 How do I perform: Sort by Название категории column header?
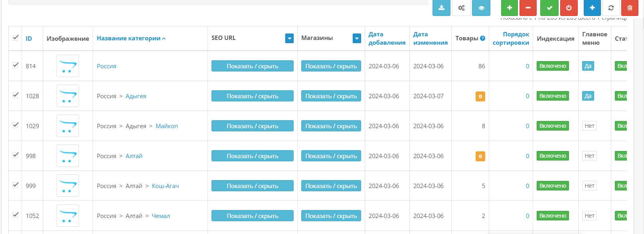point(128,38)
